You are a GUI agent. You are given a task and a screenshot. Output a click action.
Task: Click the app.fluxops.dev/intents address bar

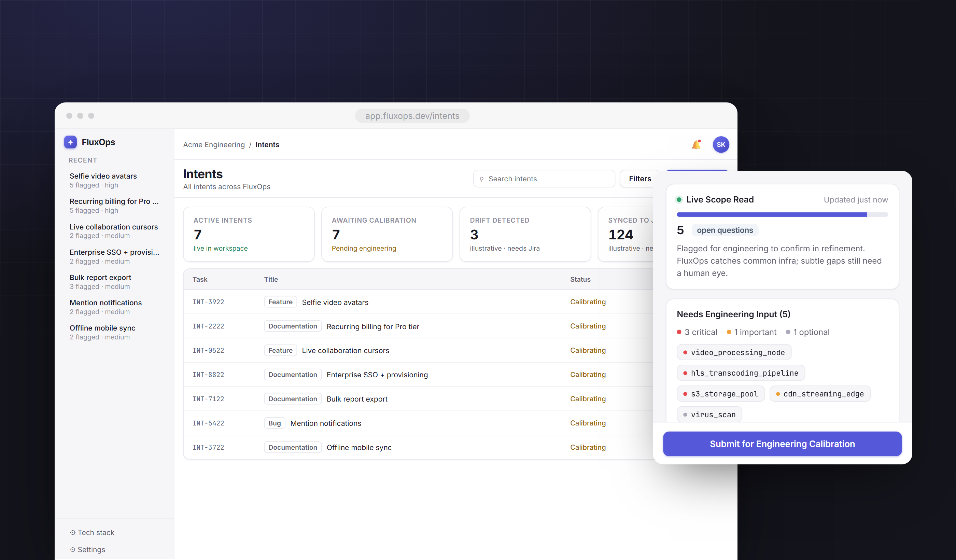(x=412, y=116)
